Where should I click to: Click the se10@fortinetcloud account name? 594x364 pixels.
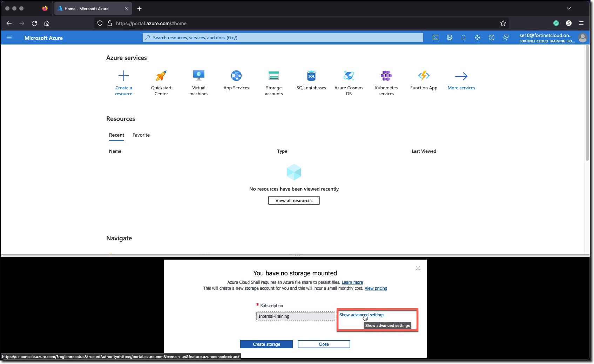546,35
